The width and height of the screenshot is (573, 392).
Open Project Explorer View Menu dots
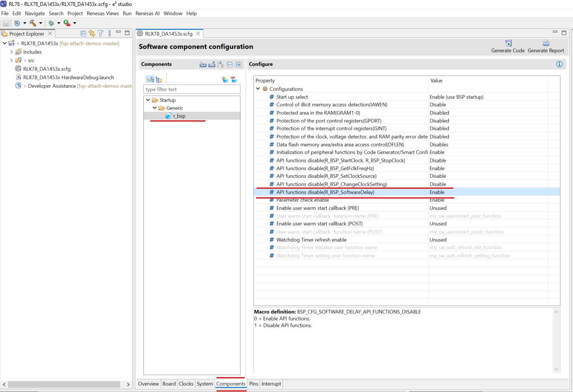pos(110,34)
